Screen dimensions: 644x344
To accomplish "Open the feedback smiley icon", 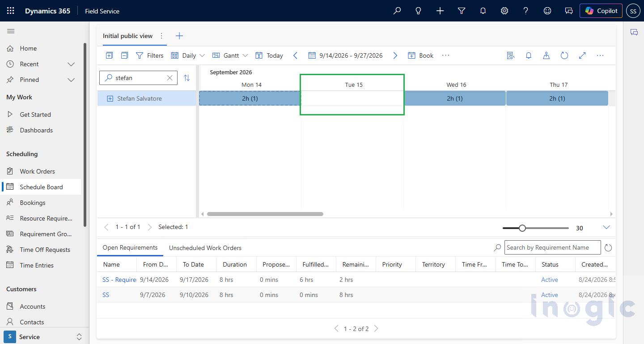I will click(547, 11).
